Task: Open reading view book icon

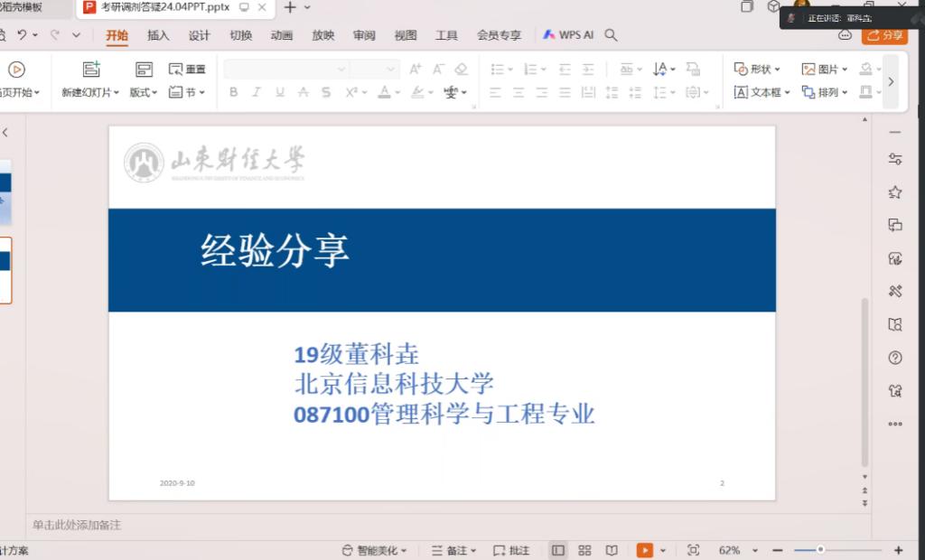Action: pyautogui.click(x=612, y=550)
